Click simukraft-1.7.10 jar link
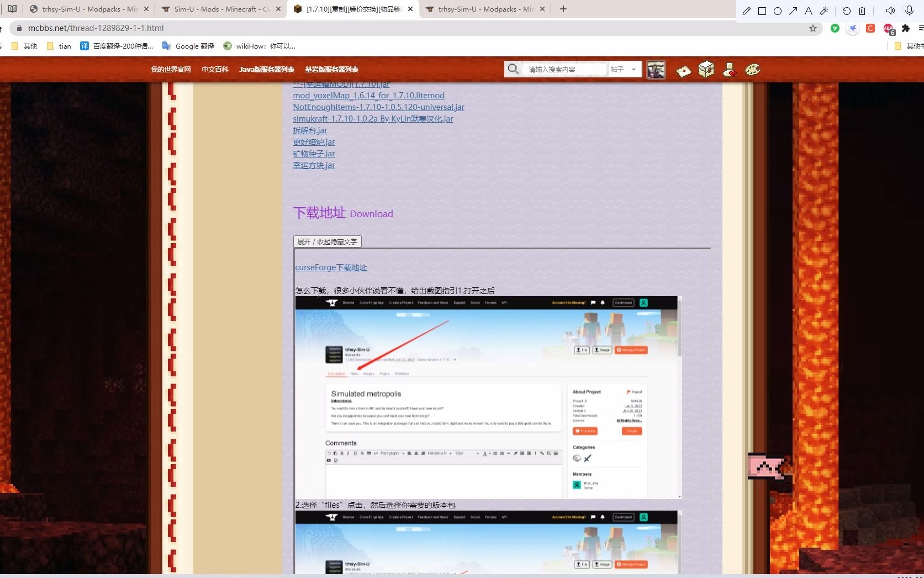 [x=373, y=119]
